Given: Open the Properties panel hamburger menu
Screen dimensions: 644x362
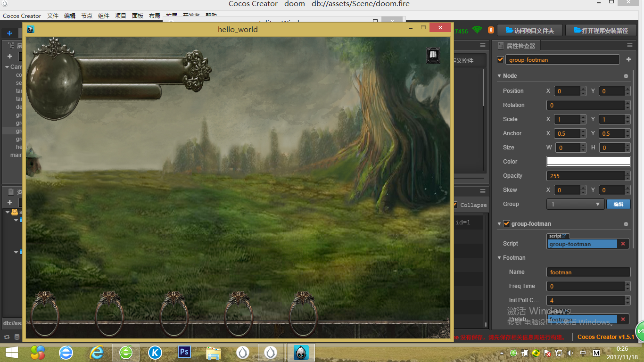Looking at the screenshot, I should (629, 45).
